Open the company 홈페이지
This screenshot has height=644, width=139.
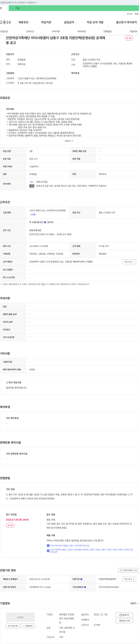pos(124,615)
